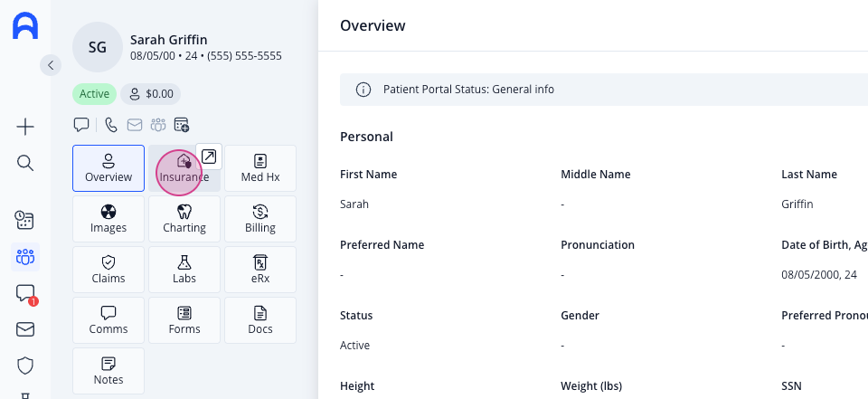Click the Status value Active

tap(354, 346)
